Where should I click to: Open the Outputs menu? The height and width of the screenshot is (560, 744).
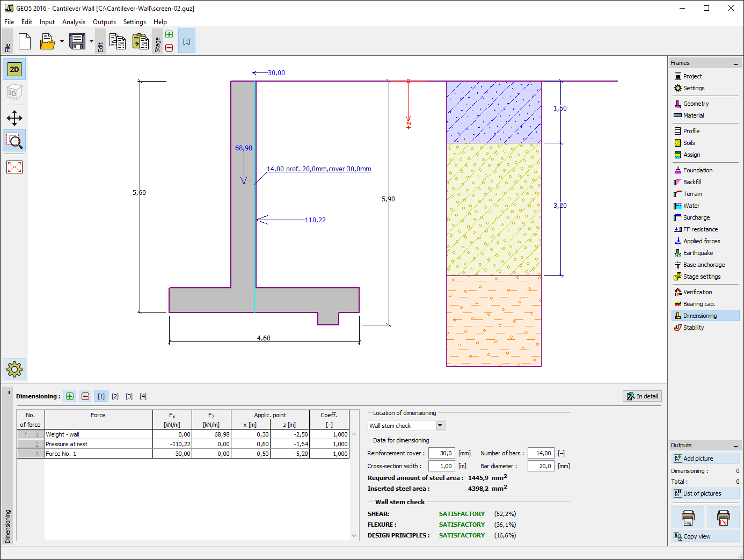[104, 22]
